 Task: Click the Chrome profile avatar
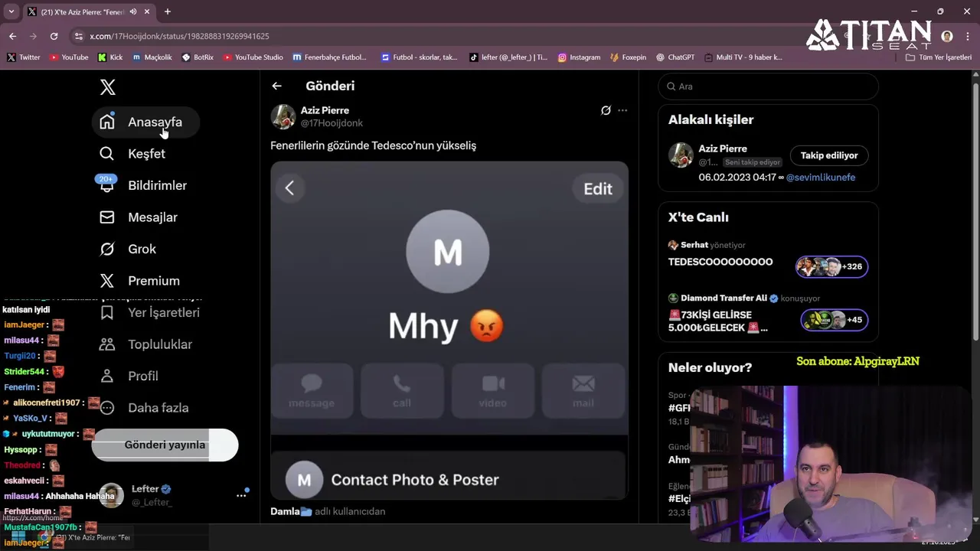(947, 36)
